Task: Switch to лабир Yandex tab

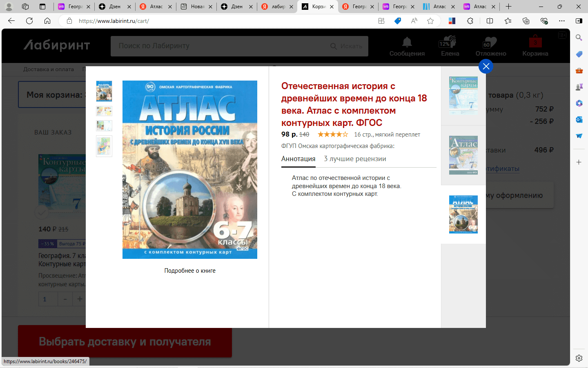Action: 278,7
